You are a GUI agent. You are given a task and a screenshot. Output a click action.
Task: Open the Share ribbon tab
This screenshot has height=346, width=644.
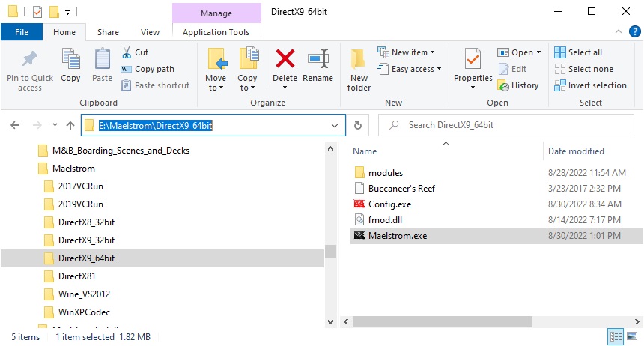108,32
